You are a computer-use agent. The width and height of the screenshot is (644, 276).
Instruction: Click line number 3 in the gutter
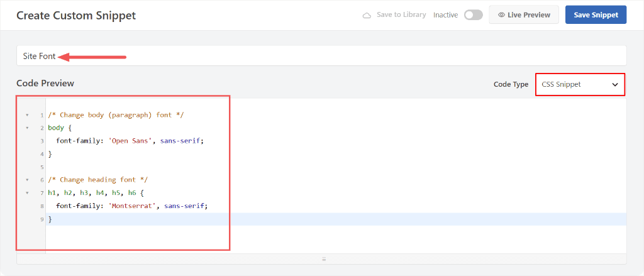[x=42, y=141]
